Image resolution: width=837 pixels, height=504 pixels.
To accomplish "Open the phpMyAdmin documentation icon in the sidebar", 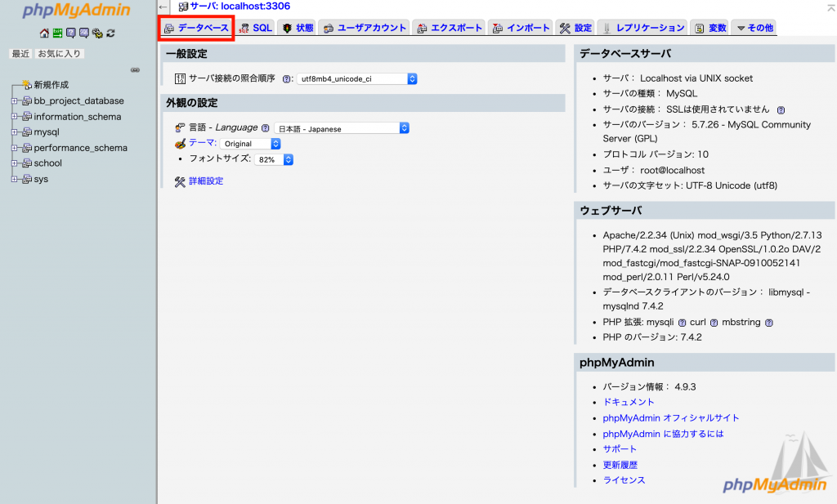I will tap(70, 33).
